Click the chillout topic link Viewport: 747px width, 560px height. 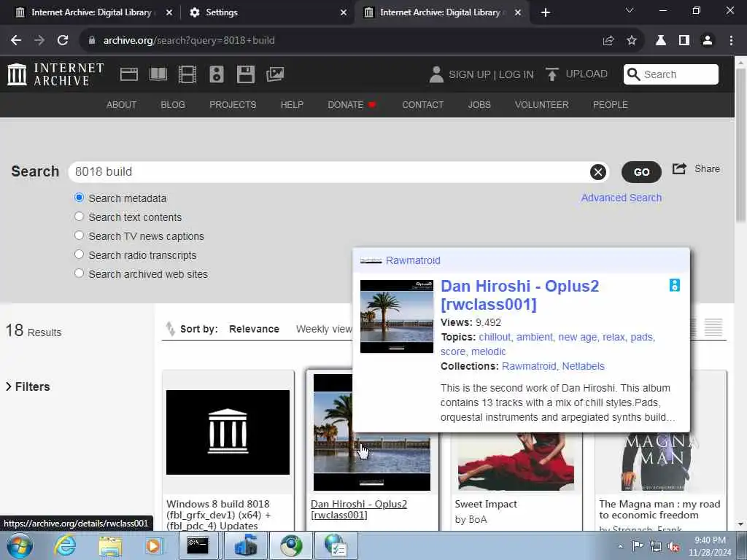pyautogui.click(x=495, y=337)
